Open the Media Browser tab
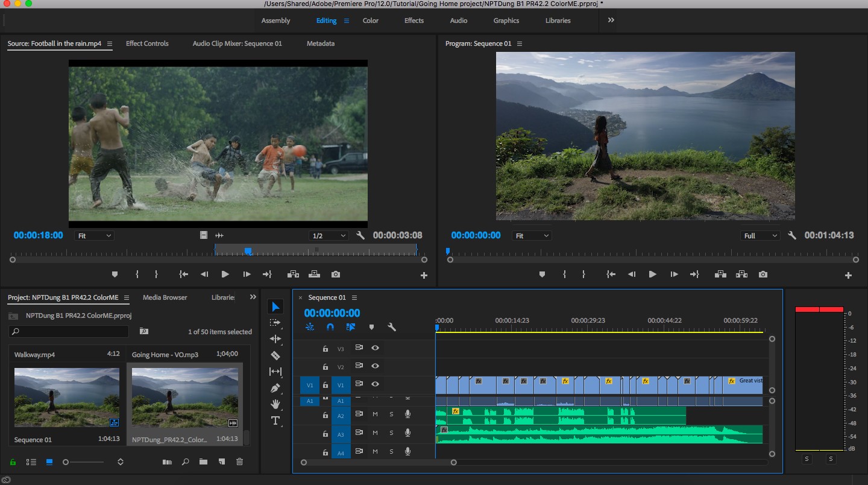This screenshot has width=868, height=485. pyautogui.click(x=165, y=297)
